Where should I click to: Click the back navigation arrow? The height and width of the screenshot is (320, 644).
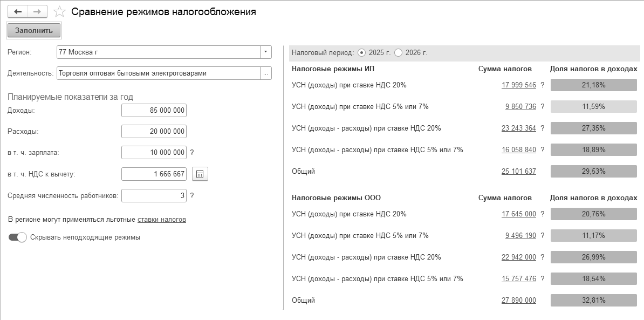(x=18, y=11)
